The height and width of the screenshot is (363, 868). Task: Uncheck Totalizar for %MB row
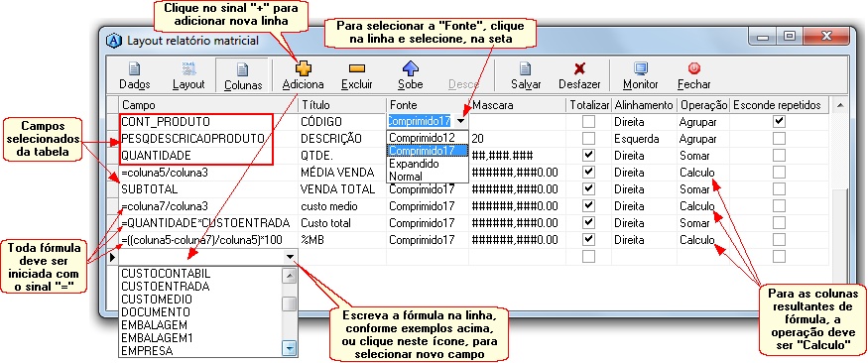[588, 240]
